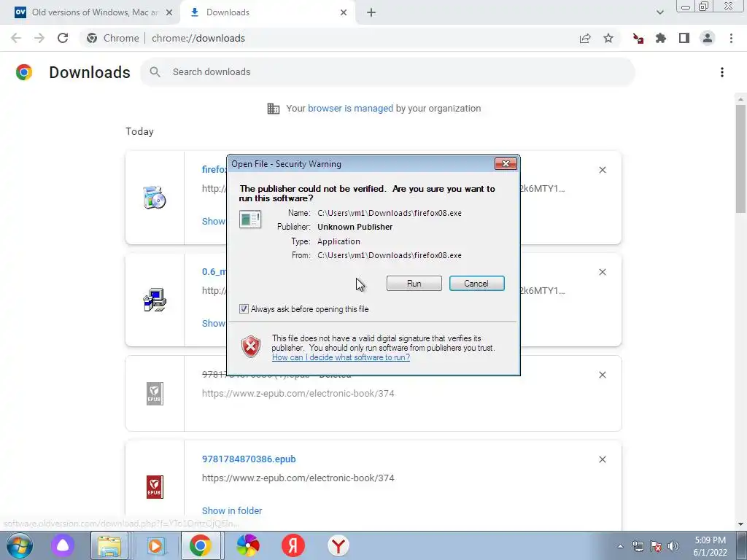This screenshot has height=560, width=747.
Task: Bookmark this page with star icon
Action: pyautogui.click(x=608, y=38)
